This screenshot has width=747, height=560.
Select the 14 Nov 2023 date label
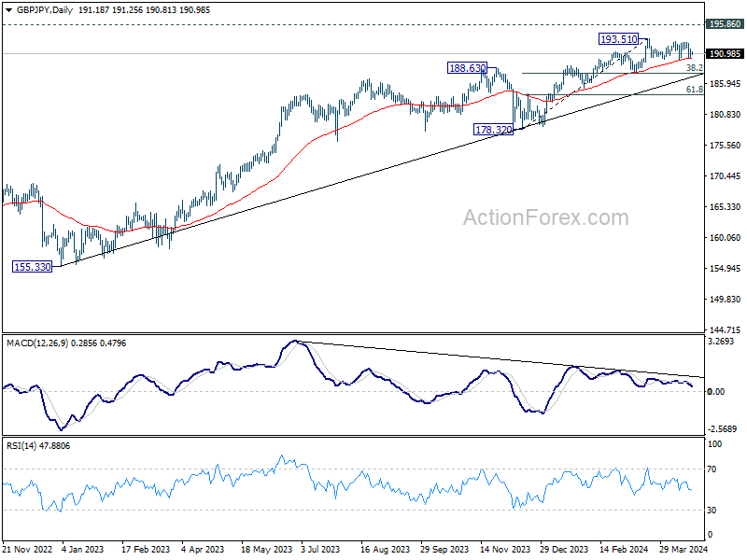(x=505, y=549)
